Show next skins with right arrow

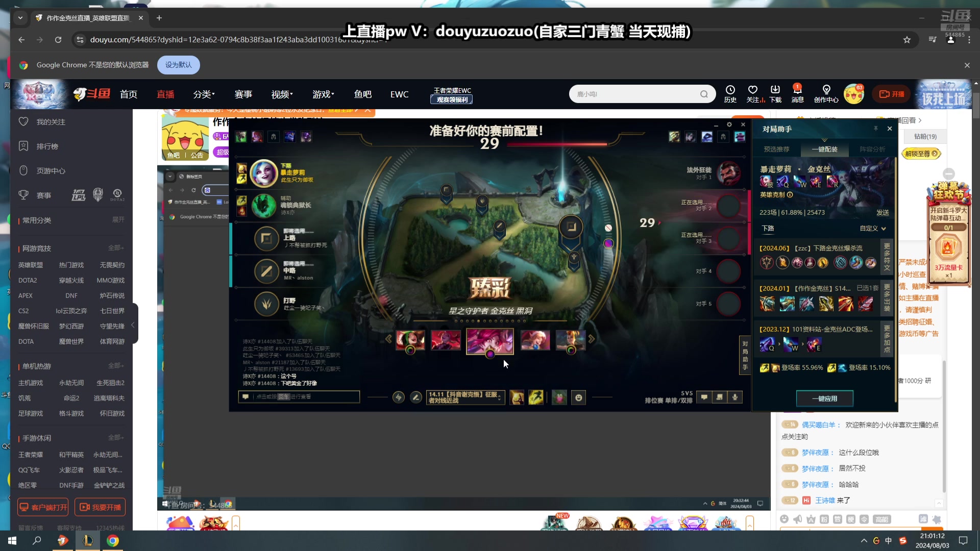[592, 339]
